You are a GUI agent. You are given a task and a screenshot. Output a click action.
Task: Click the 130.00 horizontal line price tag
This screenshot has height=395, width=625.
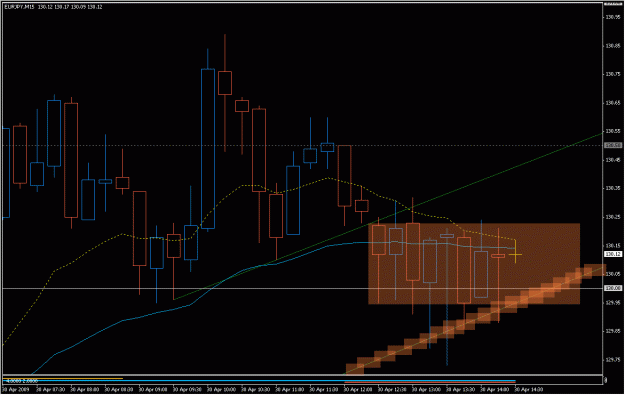click(x=613, y=288)
